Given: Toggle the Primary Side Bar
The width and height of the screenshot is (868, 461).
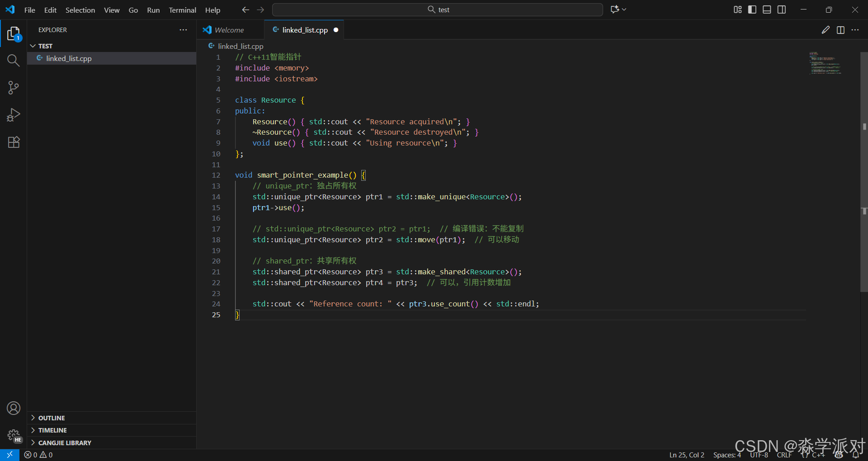Looking at the screenshot, I should (752, 9).
